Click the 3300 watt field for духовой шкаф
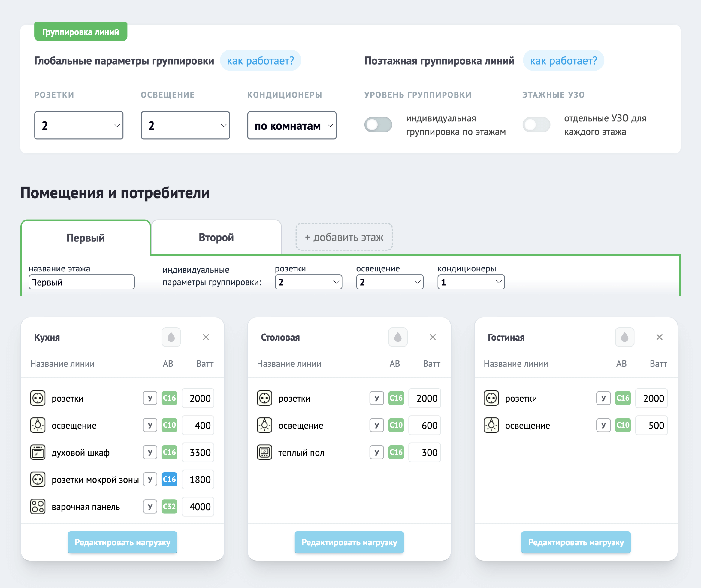701x588 pixels. pyautogui.click(x=198, y=452)
